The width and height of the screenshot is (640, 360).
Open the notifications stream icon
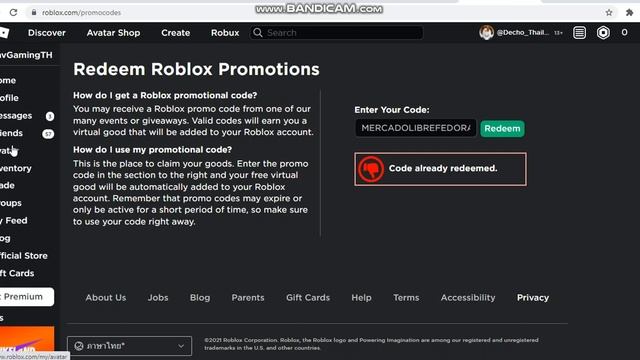(x=579, y=33)
